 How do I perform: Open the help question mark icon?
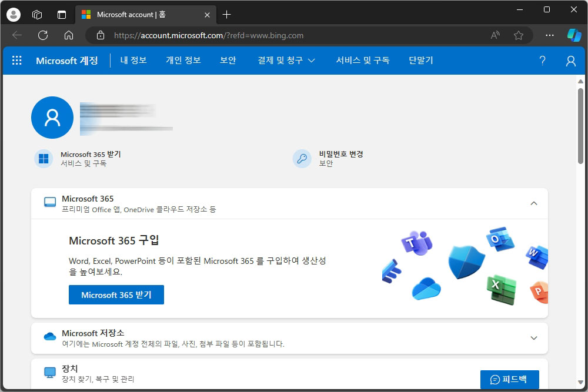[542, 61]
